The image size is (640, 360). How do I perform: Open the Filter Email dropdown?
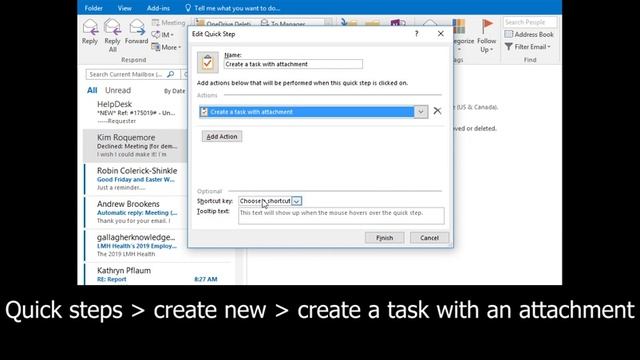527,47
